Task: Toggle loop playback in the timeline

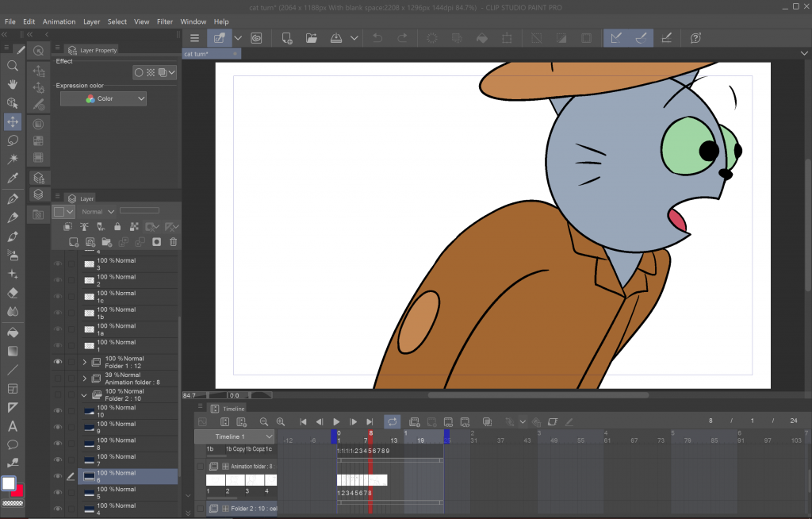Action: tap(392, 422)
